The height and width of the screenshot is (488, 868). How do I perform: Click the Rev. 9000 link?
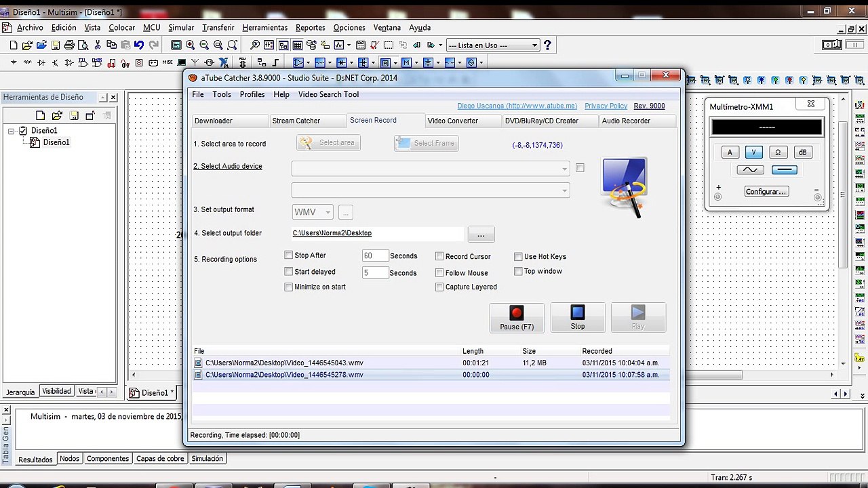point(649,106)
